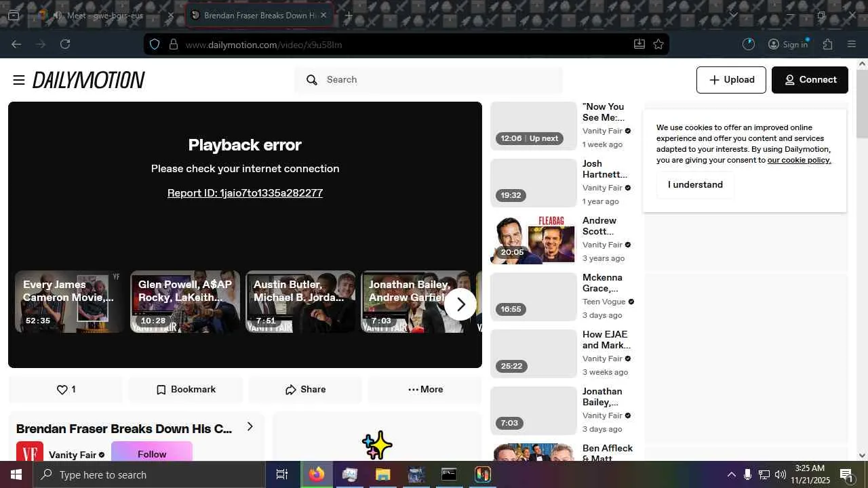Open the Vanity Fair channel name link
The width and height of the screenshot is (868, 488).
[73, 455]
